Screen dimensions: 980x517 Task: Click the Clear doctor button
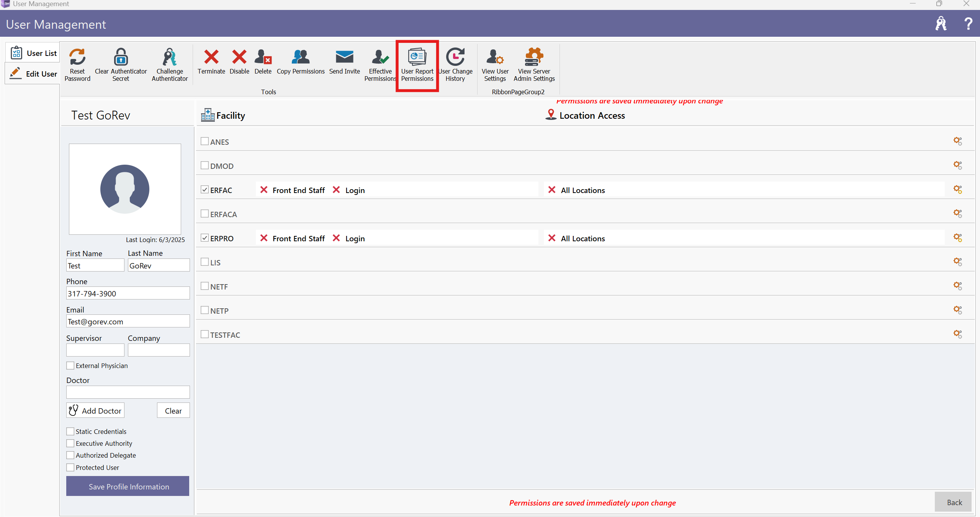173,411
